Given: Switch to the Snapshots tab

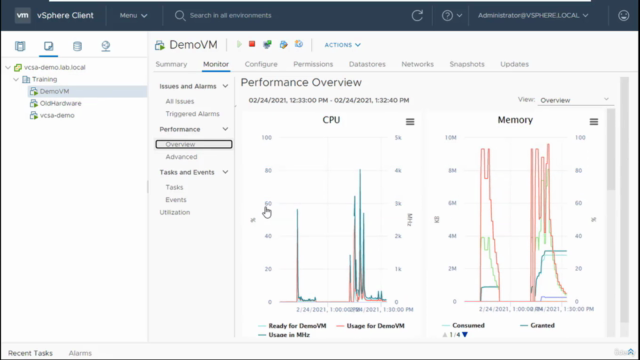Looking at the screenshot, I should (467, 64).
